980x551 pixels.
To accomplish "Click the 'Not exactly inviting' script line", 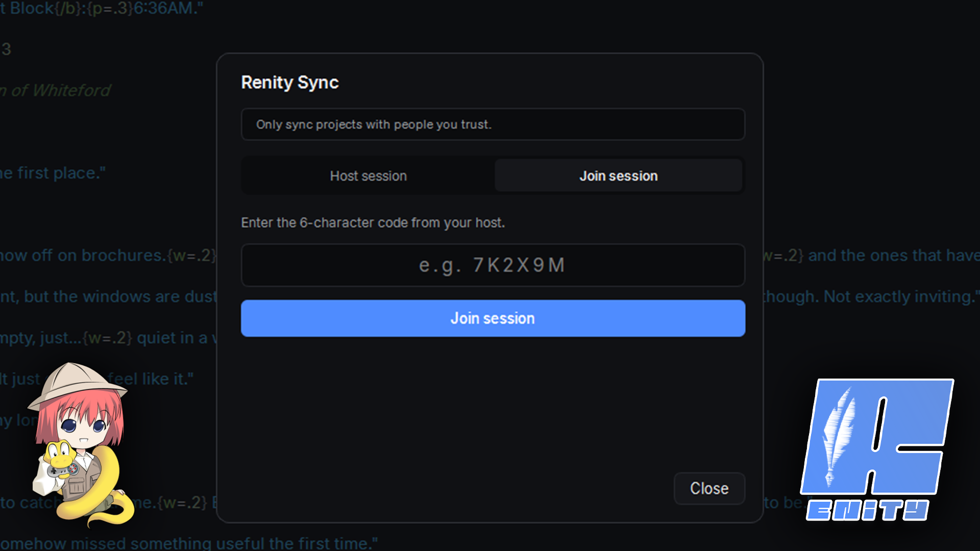I will point(871,296).
